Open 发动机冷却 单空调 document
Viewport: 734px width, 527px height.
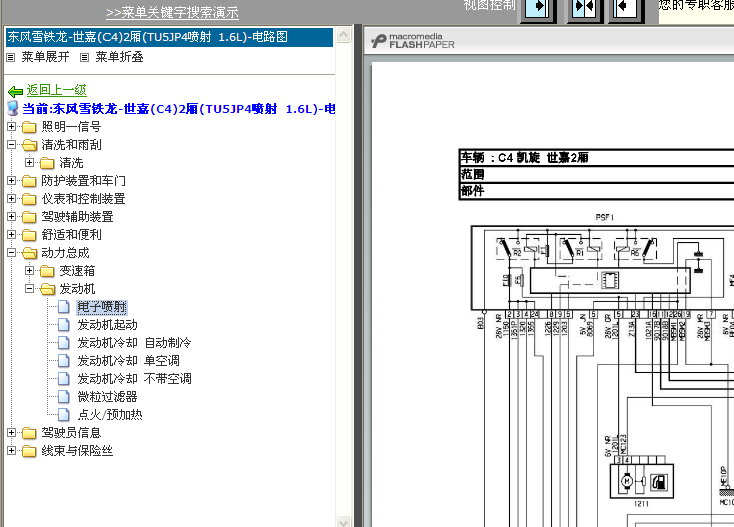pos(128,361)
